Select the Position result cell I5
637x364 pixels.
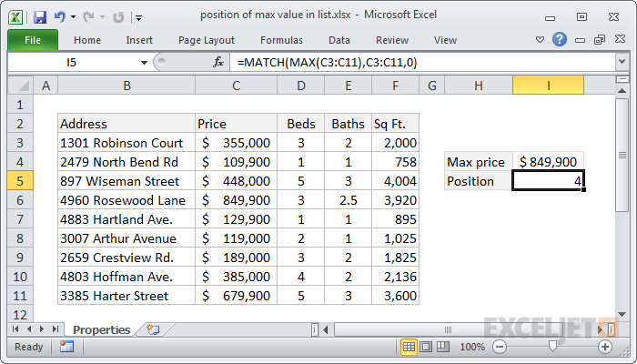pyautogui.click(x=548, y=181)
